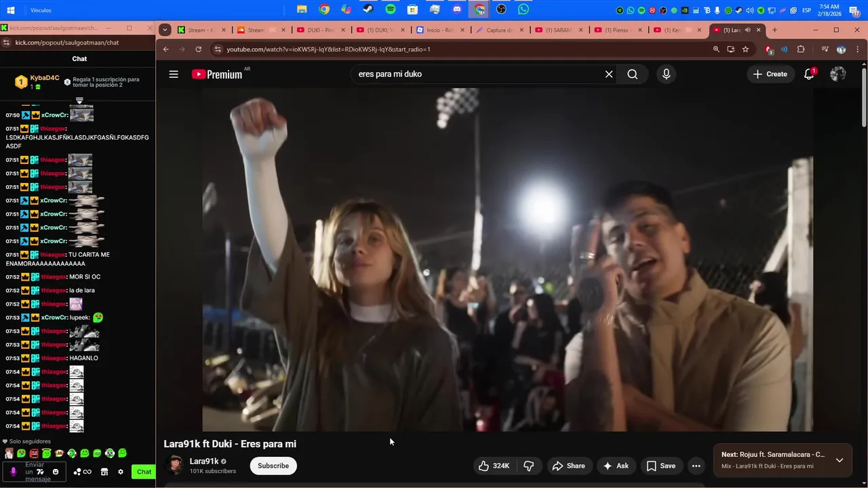The image size is (868, 488).
Task: Start voice search with the microphone
Action: tap(666, 74)
